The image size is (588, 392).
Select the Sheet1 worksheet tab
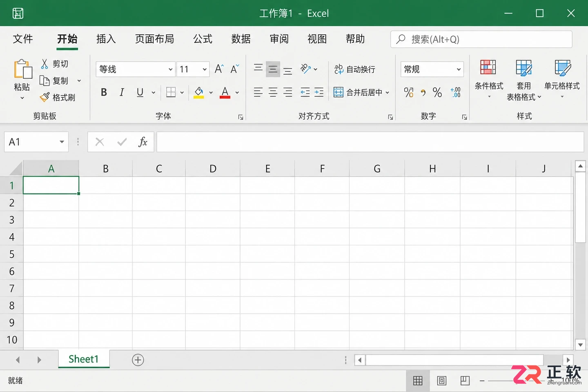pyautogui.click(x=84, y=359)
